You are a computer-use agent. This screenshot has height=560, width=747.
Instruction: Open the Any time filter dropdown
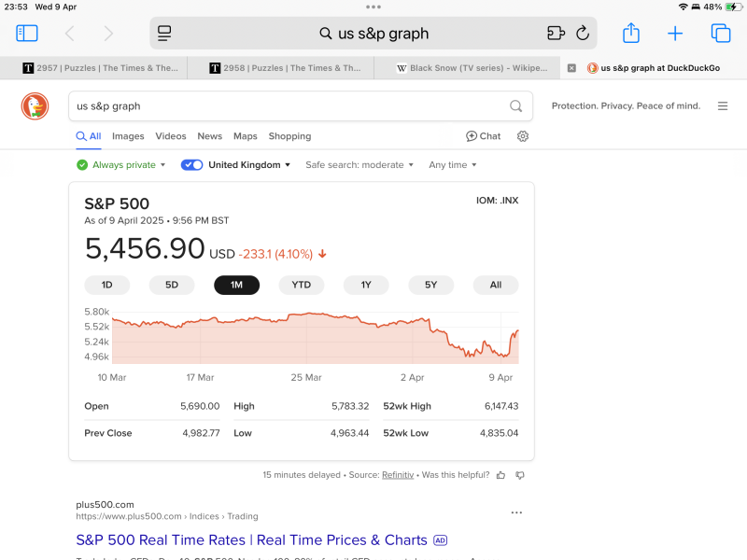(452, 165)
